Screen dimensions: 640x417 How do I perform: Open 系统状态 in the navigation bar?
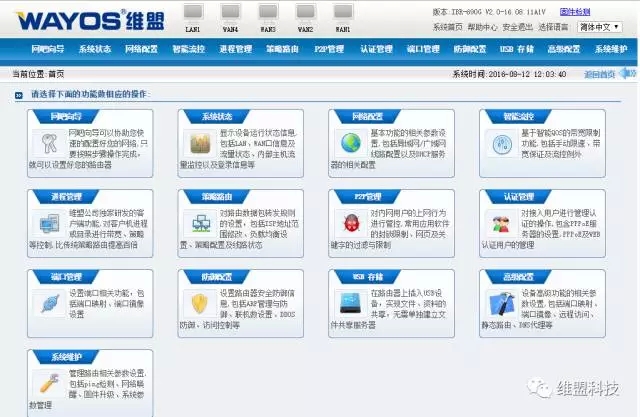pos(95,48)
